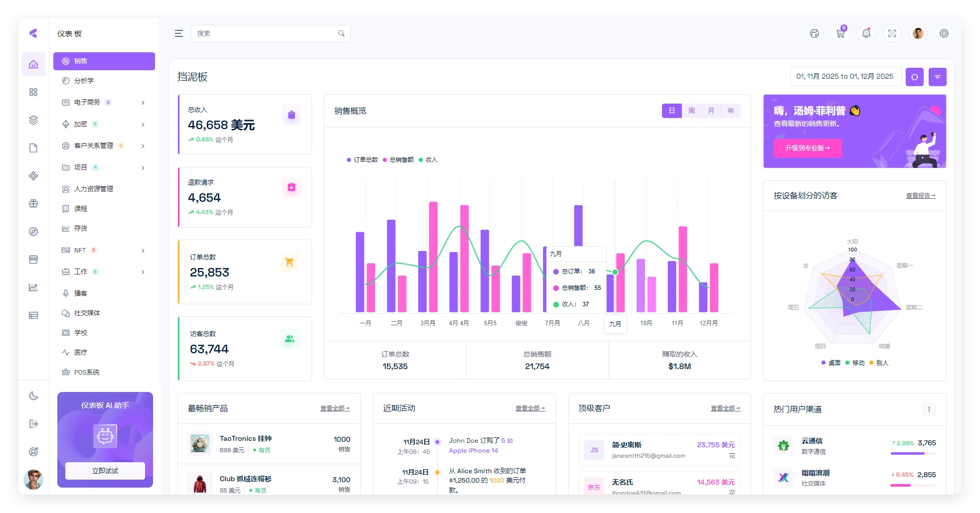Image resolution: width=980 pixels, height=513 pixels.
Task: Open the filter icon in the top right
Action: tap(938, 77)
